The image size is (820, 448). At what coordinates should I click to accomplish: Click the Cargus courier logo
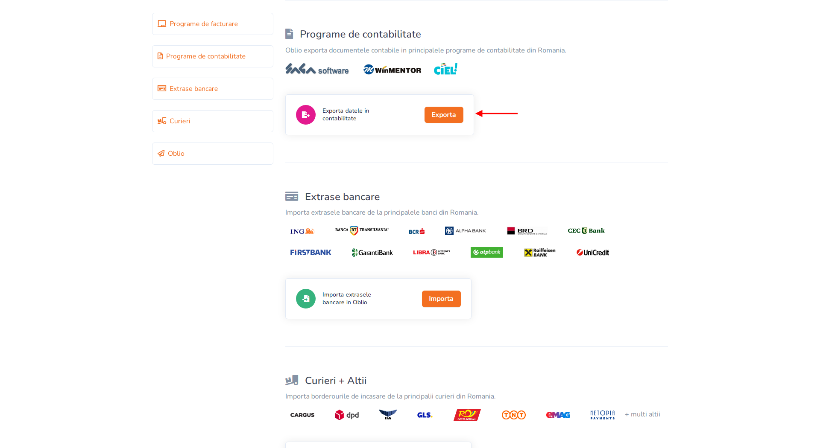pos(302,415)
